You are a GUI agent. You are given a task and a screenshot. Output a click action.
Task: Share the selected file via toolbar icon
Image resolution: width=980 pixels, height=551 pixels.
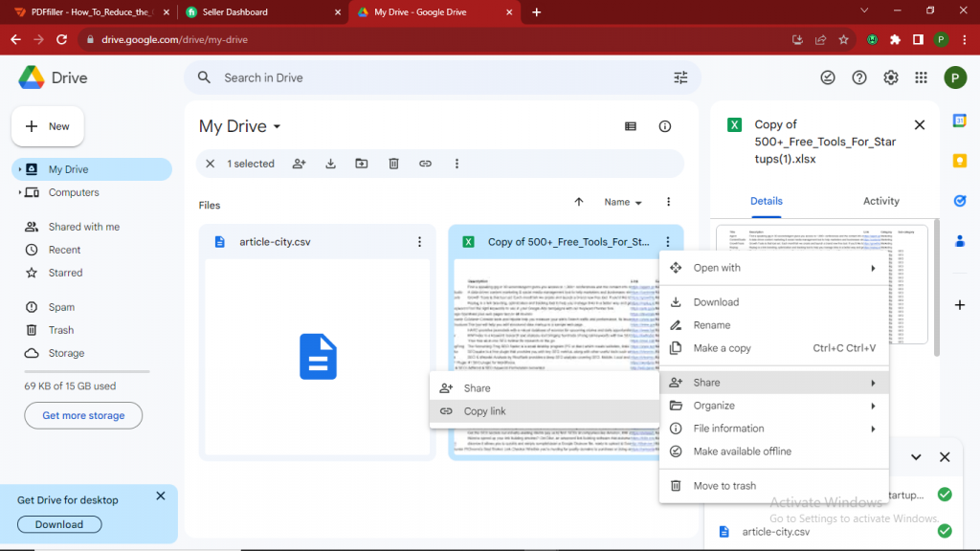[x=300, y=164]
